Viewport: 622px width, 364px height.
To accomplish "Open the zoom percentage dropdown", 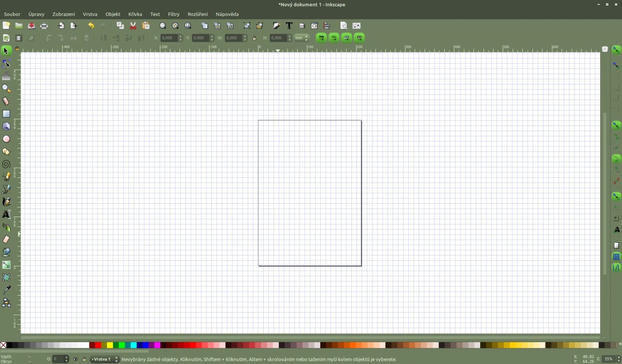I will (611, 359).
